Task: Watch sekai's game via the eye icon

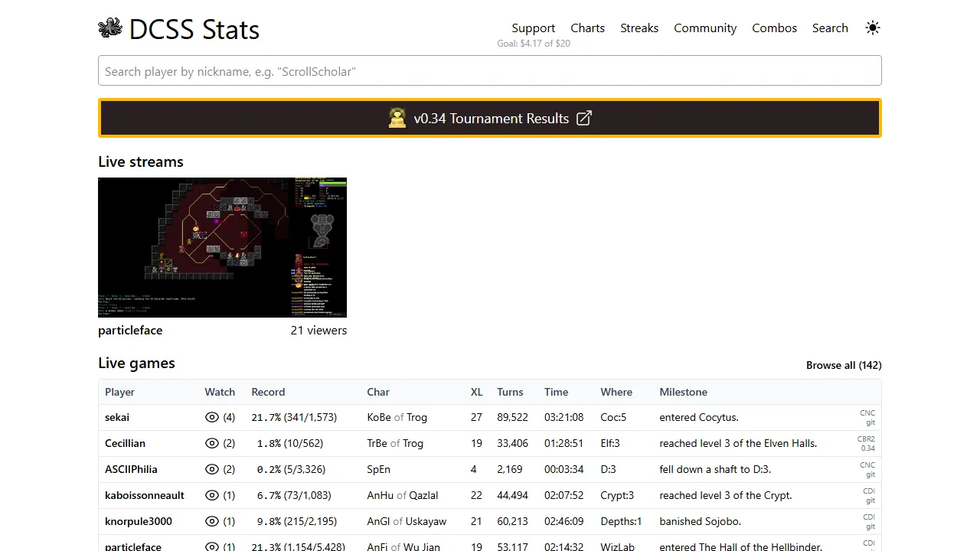Action: 211,417
